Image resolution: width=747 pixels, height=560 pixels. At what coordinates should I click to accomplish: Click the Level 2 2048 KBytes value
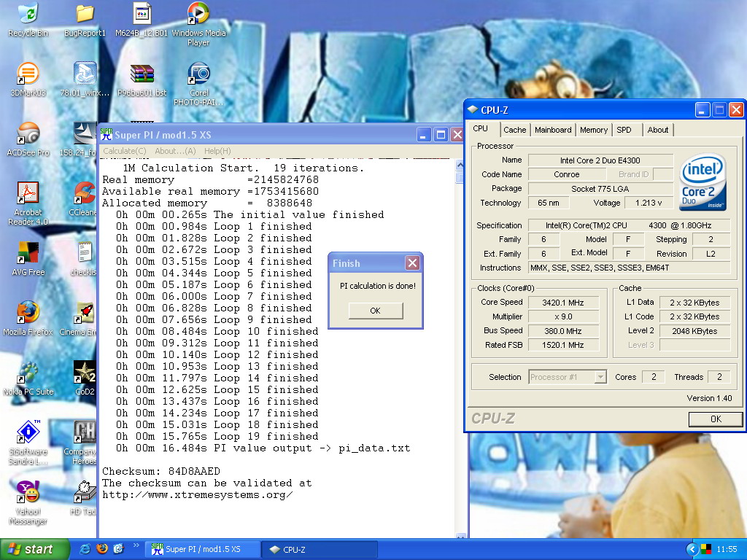tap(694, 331)
